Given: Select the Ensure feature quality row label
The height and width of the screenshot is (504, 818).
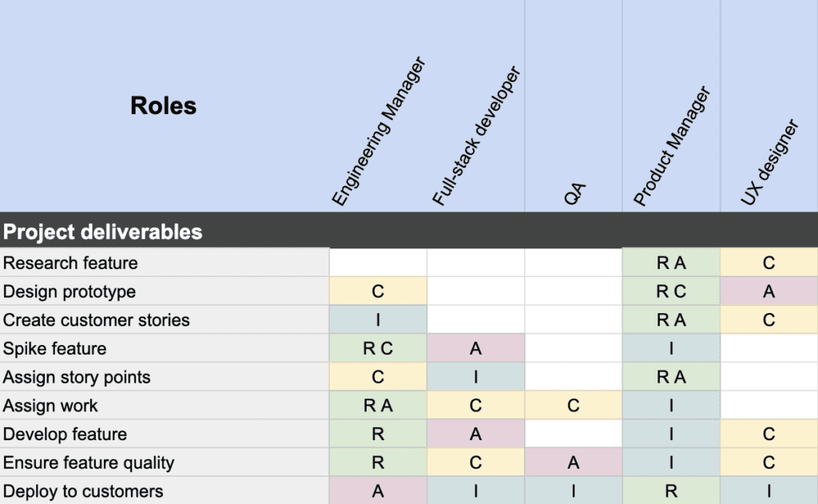Looking at the screenshot, I should coord(88,463).
